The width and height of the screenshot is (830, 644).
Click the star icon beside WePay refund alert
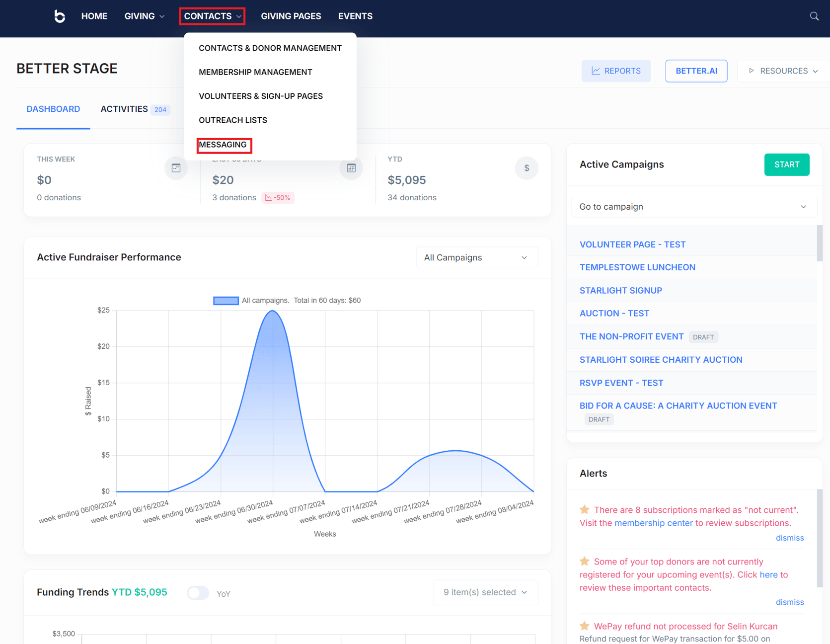pyautogui.click(x=585, y=626)
